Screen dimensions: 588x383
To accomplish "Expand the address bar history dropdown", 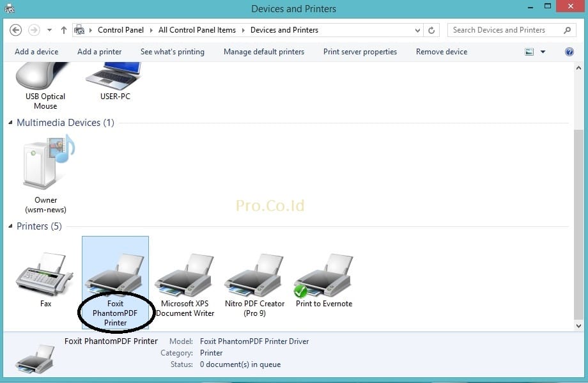I will click(x=417, y=31).
